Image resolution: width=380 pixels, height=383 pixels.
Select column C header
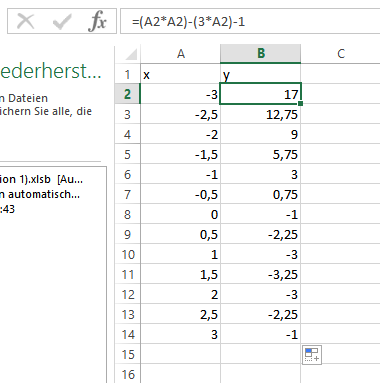(340, 54)
